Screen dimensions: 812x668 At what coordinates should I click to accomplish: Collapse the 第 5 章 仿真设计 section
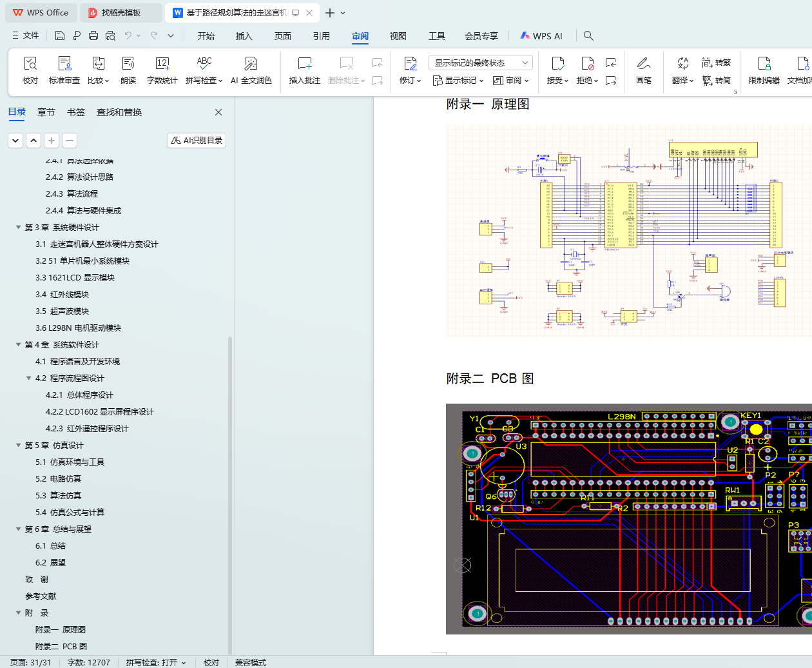pos(19,446)
